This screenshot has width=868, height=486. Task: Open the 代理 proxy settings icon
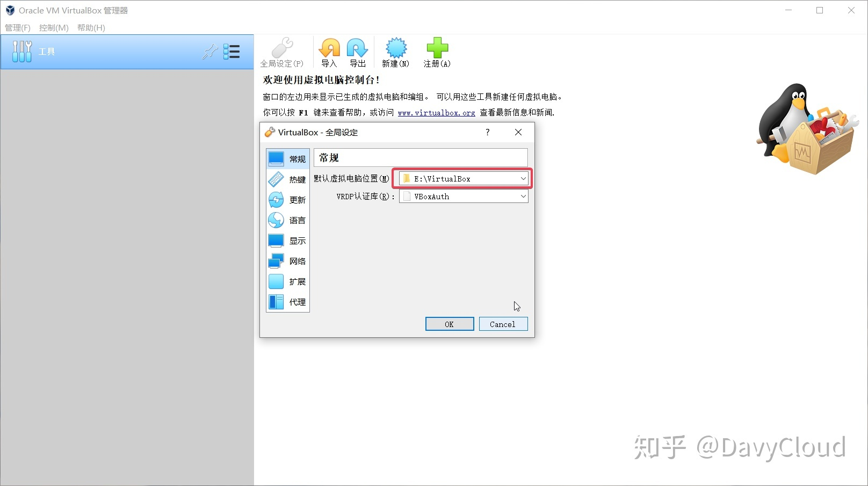(276, 301)
